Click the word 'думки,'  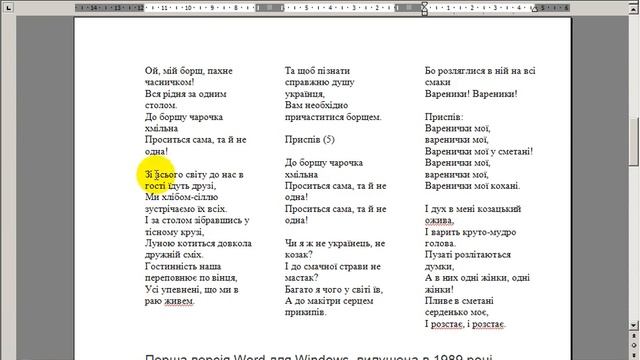[439, 267]
